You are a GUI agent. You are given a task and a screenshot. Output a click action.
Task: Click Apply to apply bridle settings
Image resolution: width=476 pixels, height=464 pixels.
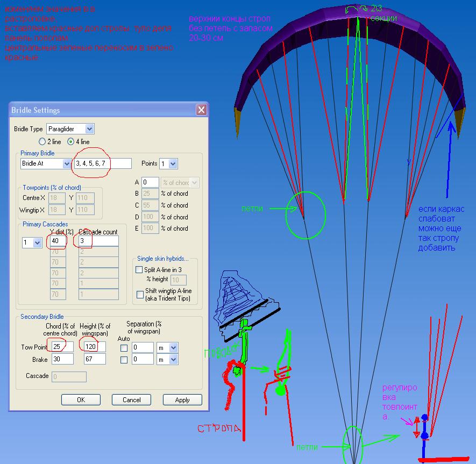182,400
